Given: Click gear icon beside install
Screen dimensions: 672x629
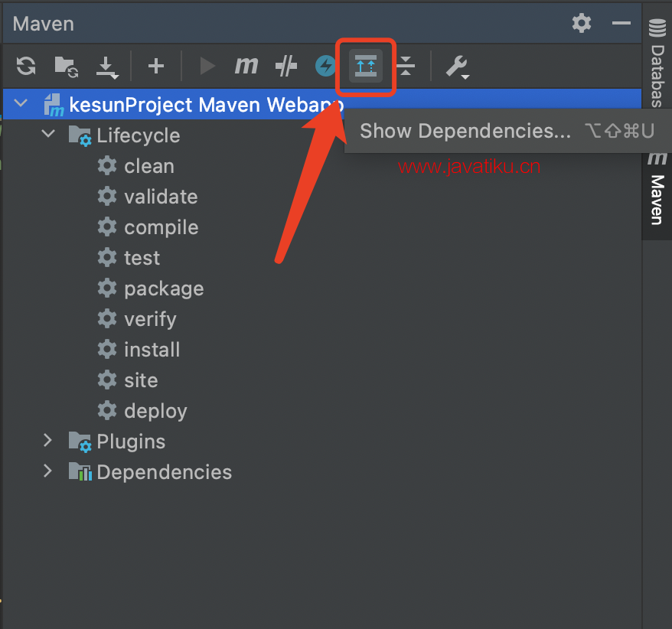Looking at the screenshot, I should pos(107,349).
